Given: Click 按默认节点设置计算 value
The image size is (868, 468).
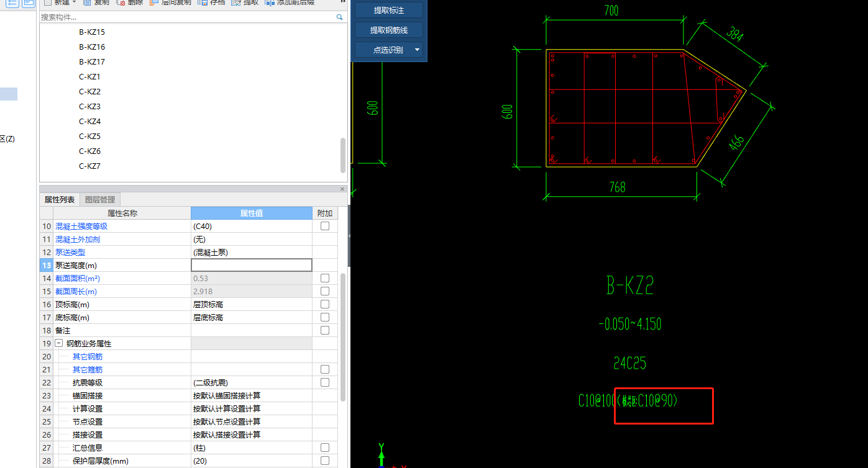Looking at the screenshot, I should [227, 421].
